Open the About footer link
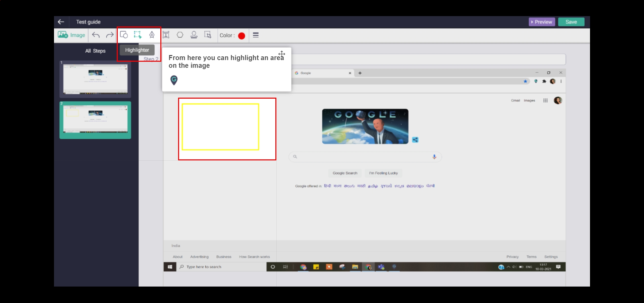The image size is (644, 303). 177,257
